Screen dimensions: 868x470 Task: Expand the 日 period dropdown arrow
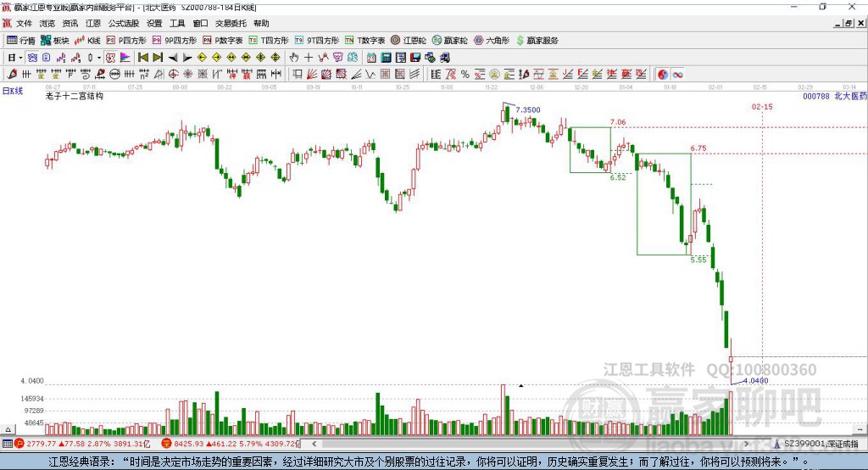(21, 58)
